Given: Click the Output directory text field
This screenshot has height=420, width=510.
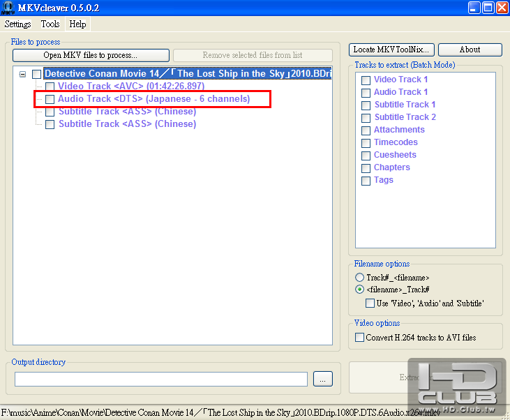Looking at the screenshot, I should click(x=161, y=379).
